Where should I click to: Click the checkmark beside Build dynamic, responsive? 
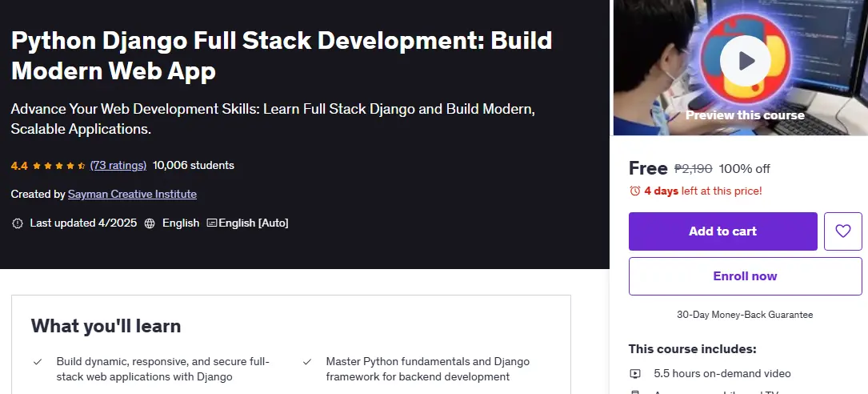click(x=38, y=362)
